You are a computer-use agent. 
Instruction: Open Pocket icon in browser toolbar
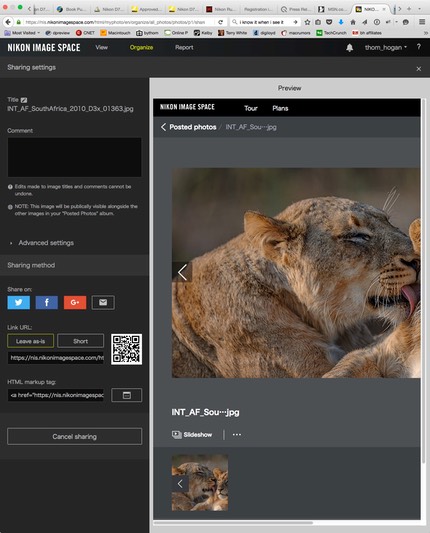329,22
